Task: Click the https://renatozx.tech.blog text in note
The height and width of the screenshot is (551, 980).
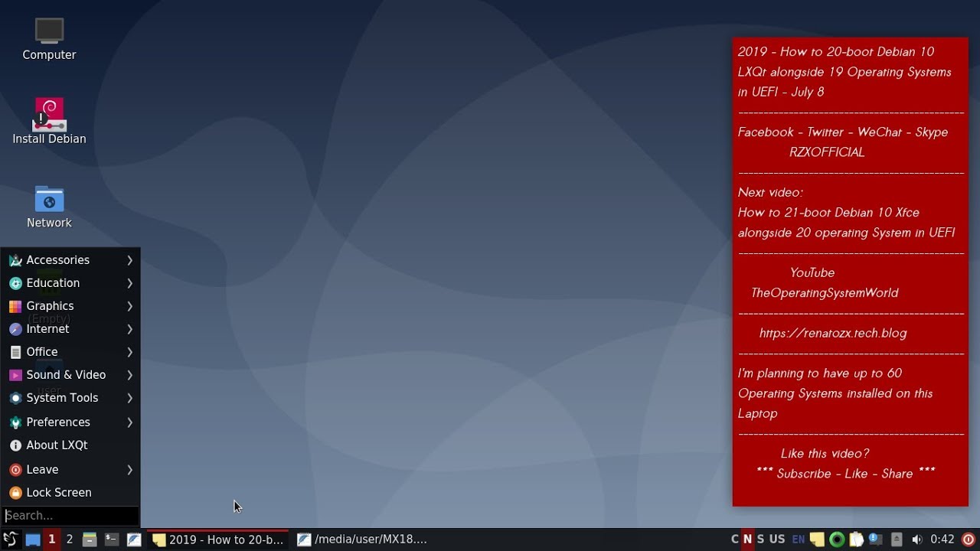Action: [x=833, y=333]
